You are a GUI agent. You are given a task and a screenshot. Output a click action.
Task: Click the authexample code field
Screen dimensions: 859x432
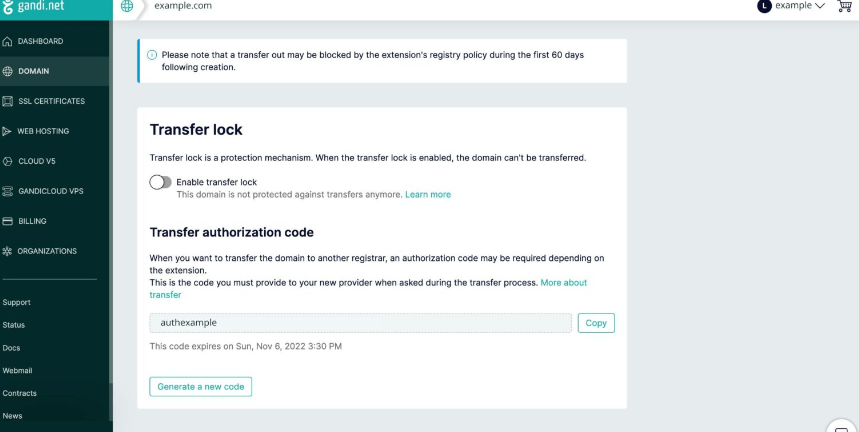360,323
